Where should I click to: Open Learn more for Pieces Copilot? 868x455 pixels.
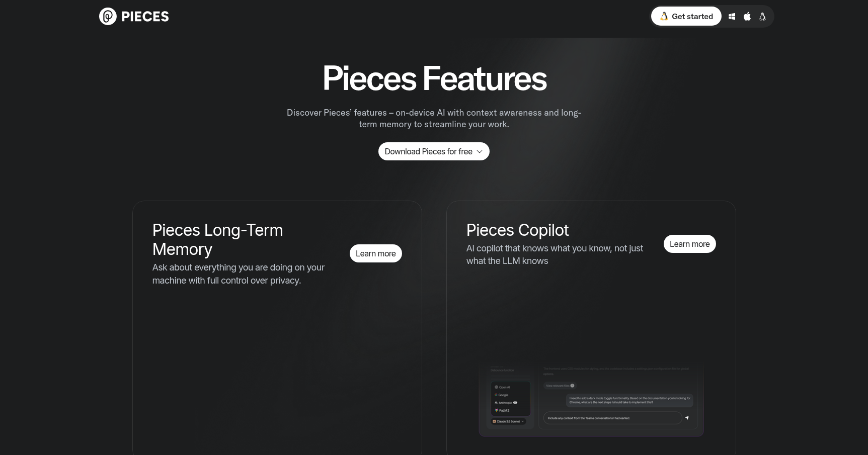coord(689,243)
